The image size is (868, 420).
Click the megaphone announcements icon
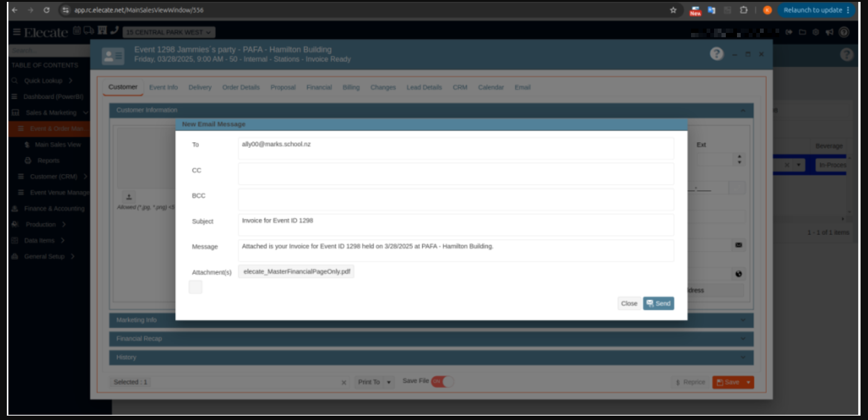click(x=829, y=32)
